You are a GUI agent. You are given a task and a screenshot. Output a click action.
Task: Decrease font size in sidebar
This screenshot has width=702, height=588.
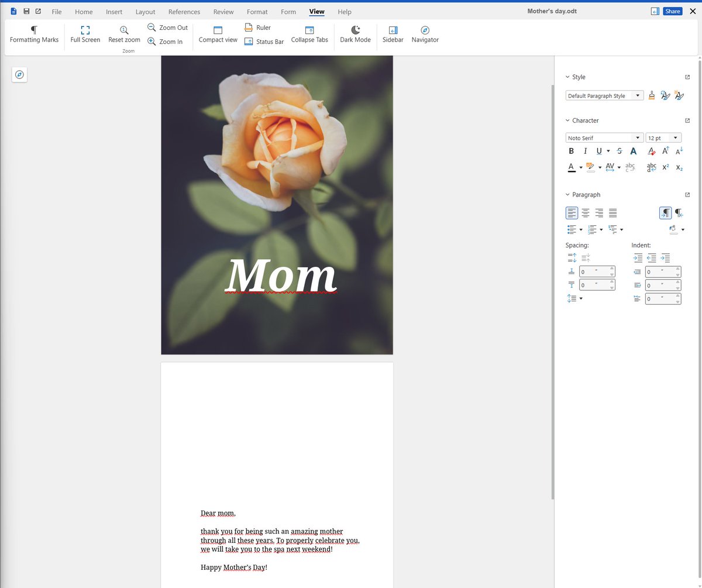[679, 151]
